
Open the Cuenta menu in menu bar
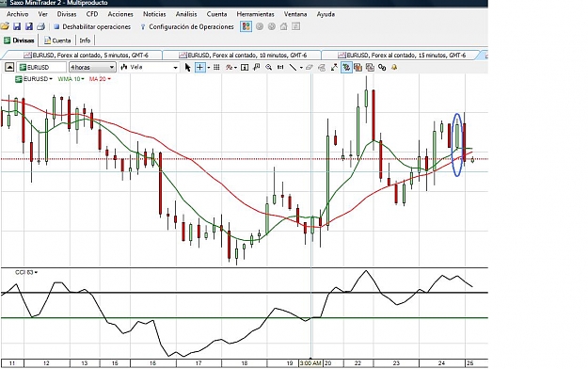click(216, 14)
